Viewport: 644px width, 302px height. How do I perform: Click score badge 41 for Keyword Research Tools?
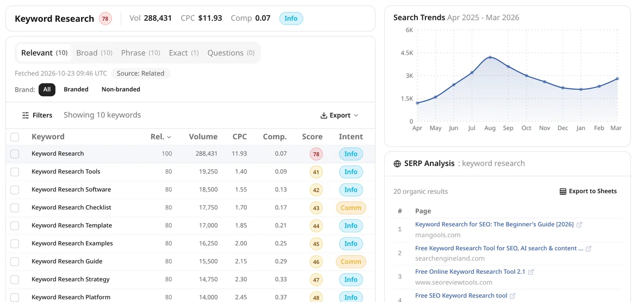pos(316,172)
